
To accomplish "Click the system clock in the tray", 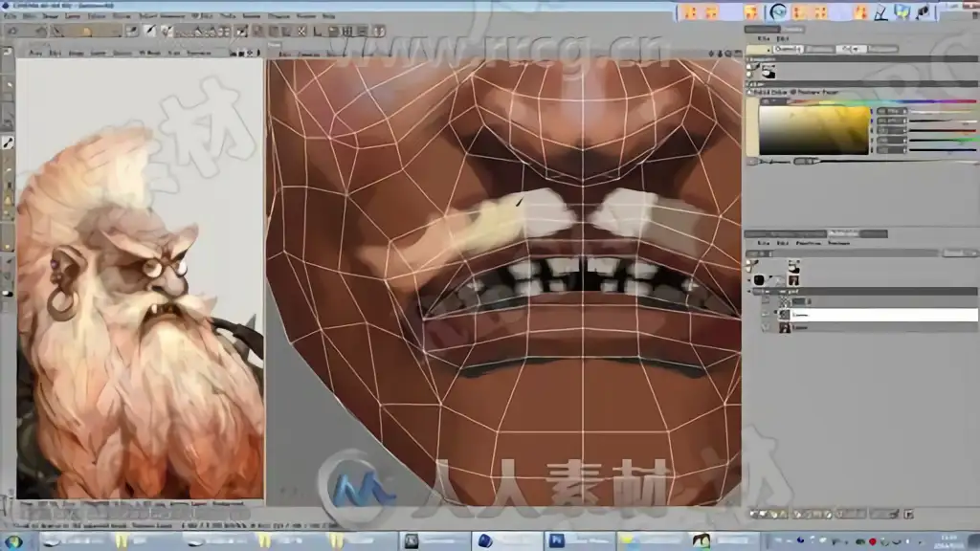I will (948, 541).
